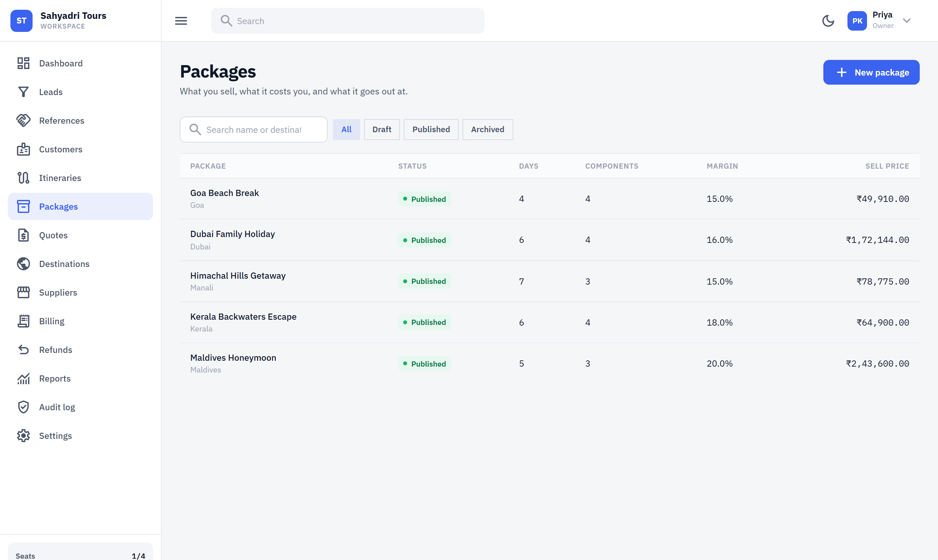This screenshot has width=938, height=560.
Task: Expand the Priya account dropdown chevron
Action: tap(907, 21)
